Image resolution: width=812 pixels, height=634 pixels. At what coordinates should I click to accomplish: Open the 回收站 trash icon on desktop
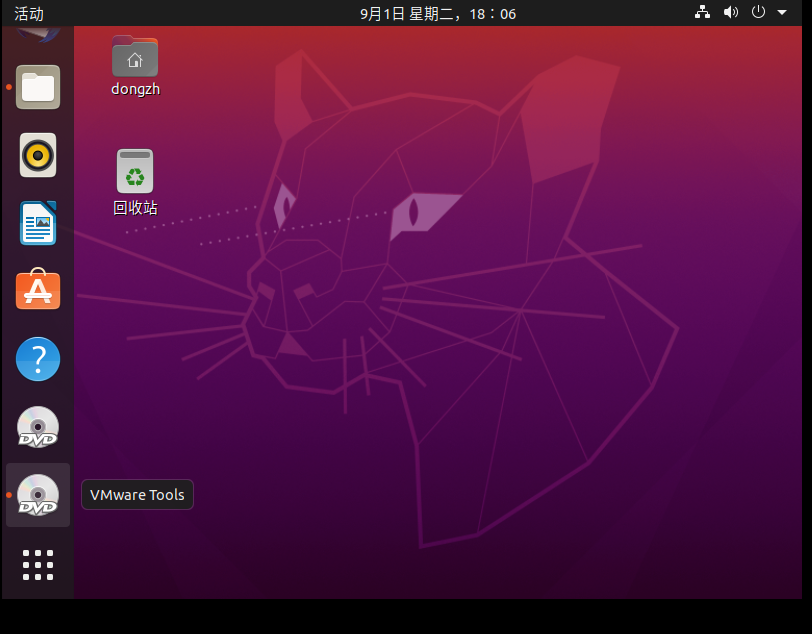[x=135, y=171]
